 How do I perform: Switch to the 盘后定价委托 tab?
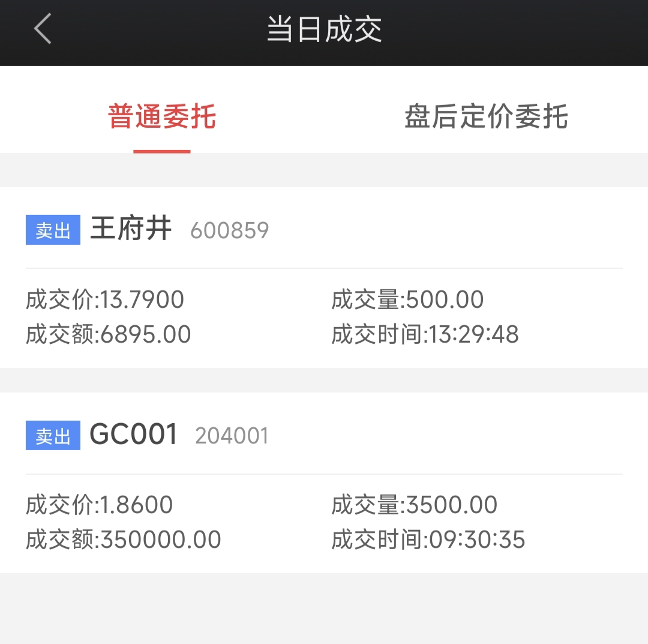pyautogui.click(x=486, y=116)
